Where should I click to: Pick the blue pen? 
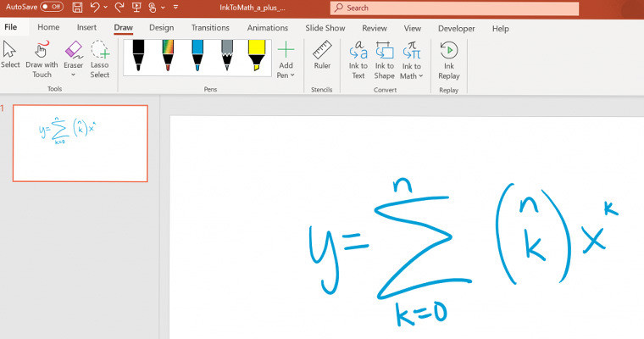coord(197,55)
